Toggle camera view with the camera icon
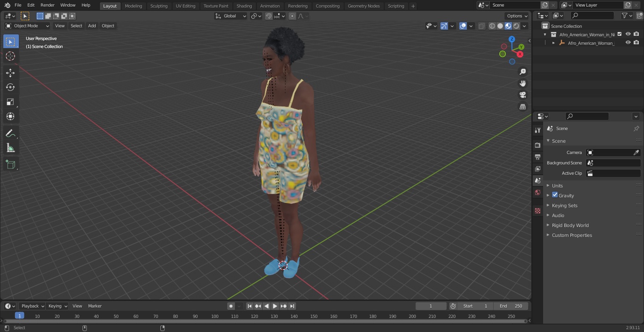644x332 pixels. click(522, 95)
